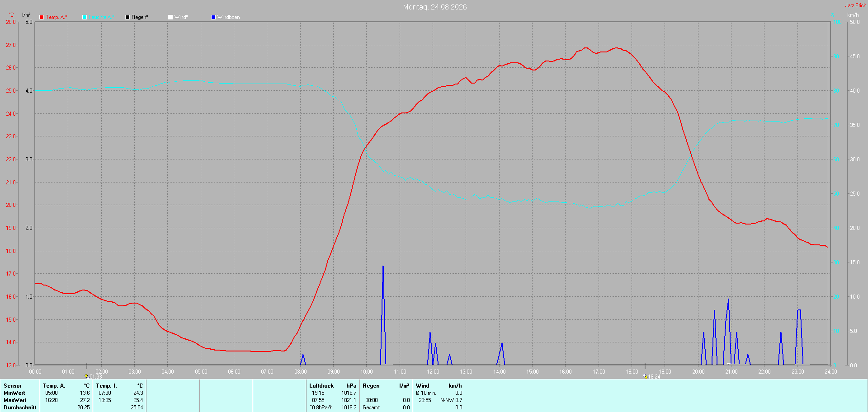Click the blue Windböen legend square

pyautogui.click(x=213, y=17)
